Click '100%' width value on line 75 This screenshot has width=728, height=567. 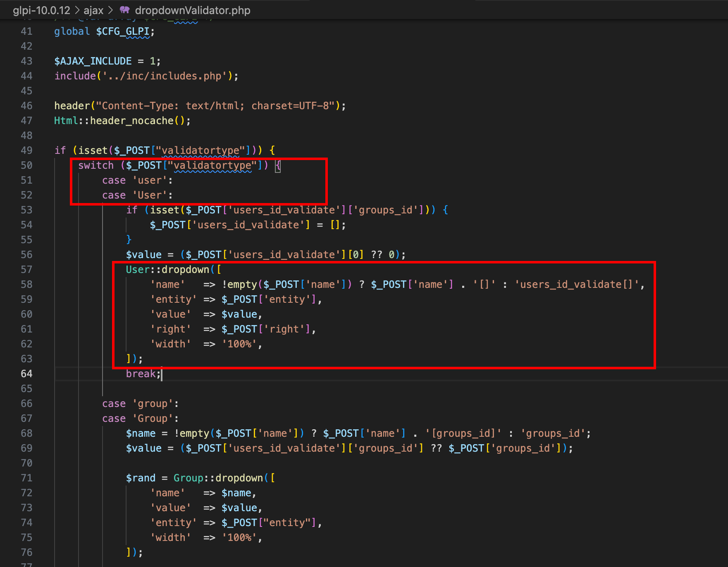[239, 538]
